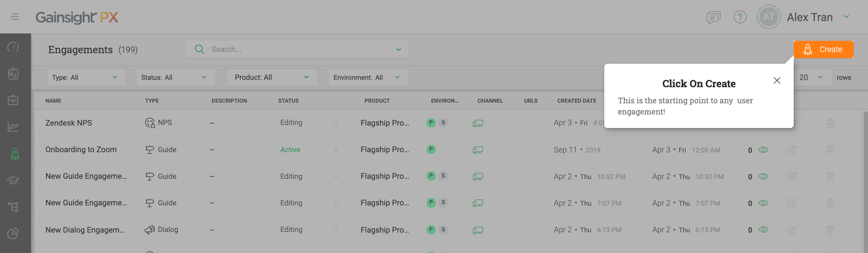Open the graduation cap Knowledge Center icon

click(13, 181)
